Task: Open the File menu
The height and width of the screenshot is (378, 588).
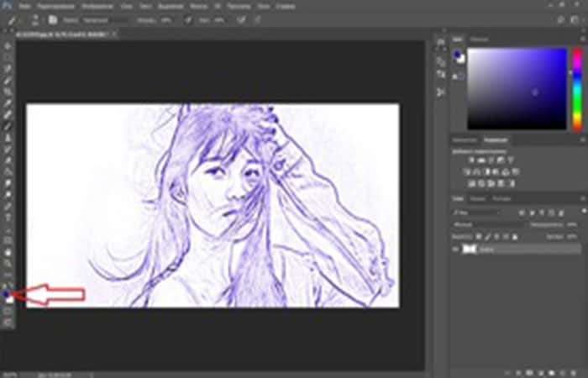Action: [x=24, y=7]
